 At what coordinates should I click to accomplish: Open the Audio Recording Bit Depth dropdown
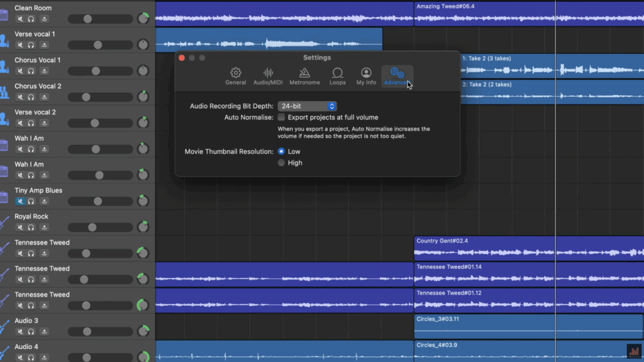tap(308, 106)
